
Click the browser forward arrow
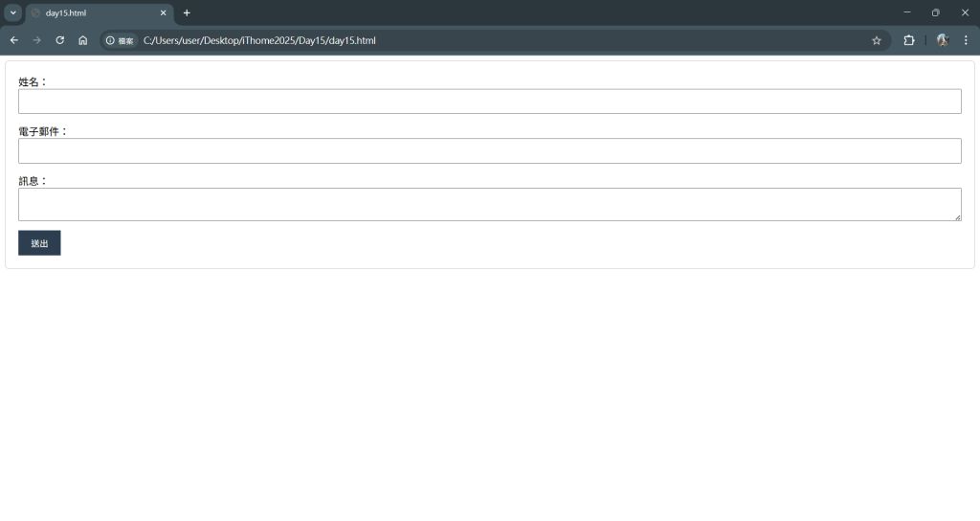[x=37, y=40]
